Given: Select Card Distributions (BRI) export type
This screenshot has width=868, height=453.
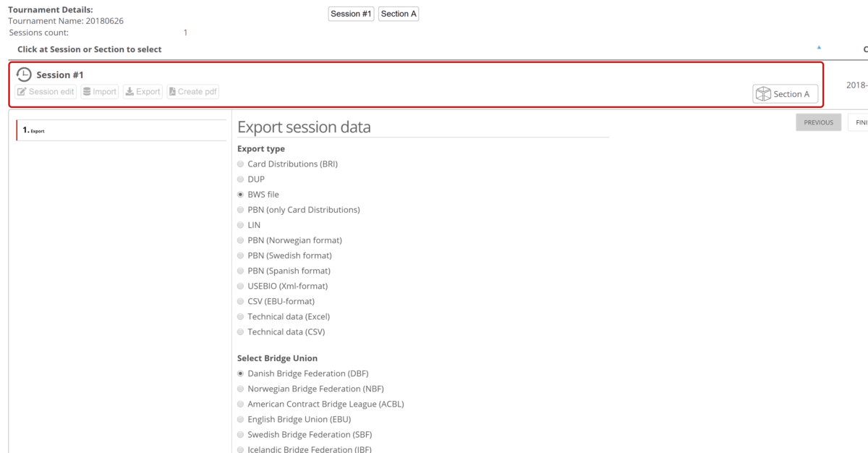Looking at the screenshot, I should coord(241,164).
